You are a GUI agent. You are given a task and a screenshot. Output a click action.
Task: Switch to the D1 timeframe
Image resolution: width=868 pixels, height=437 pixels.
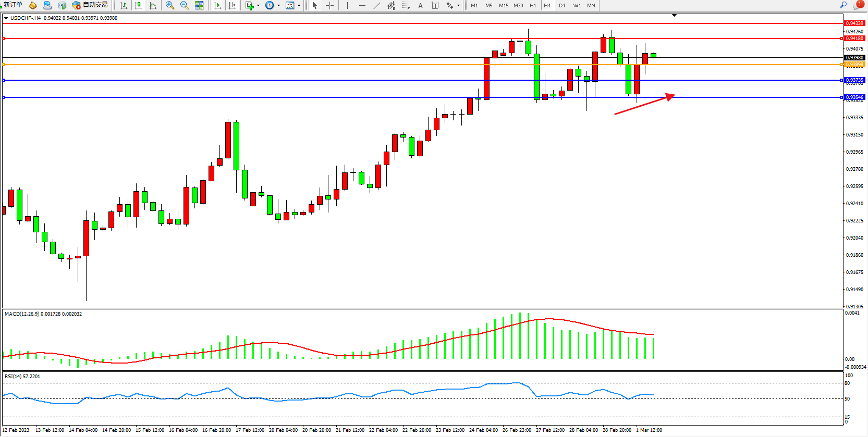point(562,5)
